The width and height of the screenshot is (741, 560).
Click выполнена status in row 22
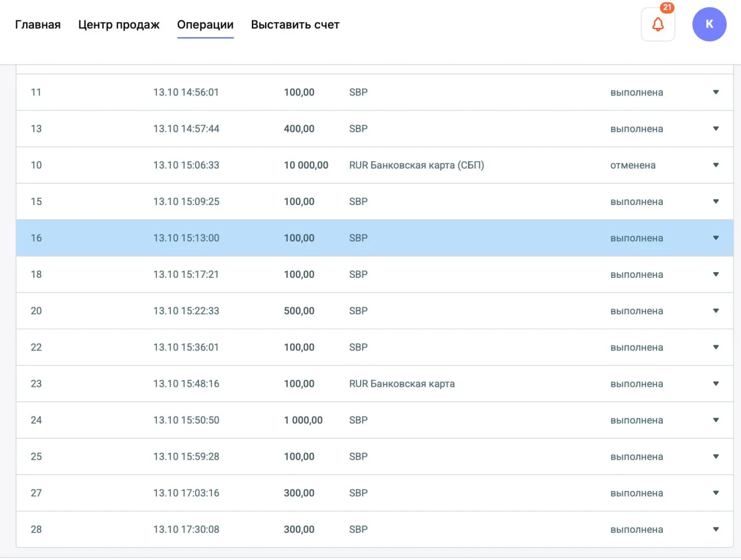pos(637,347)
